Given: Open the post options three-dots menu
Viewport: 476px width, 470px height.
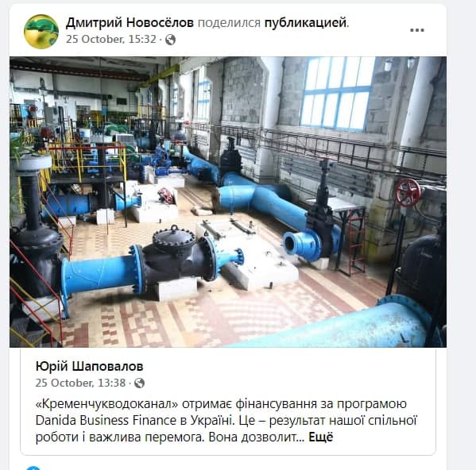Looking at the screenshot, I should (x=417, y=30).
